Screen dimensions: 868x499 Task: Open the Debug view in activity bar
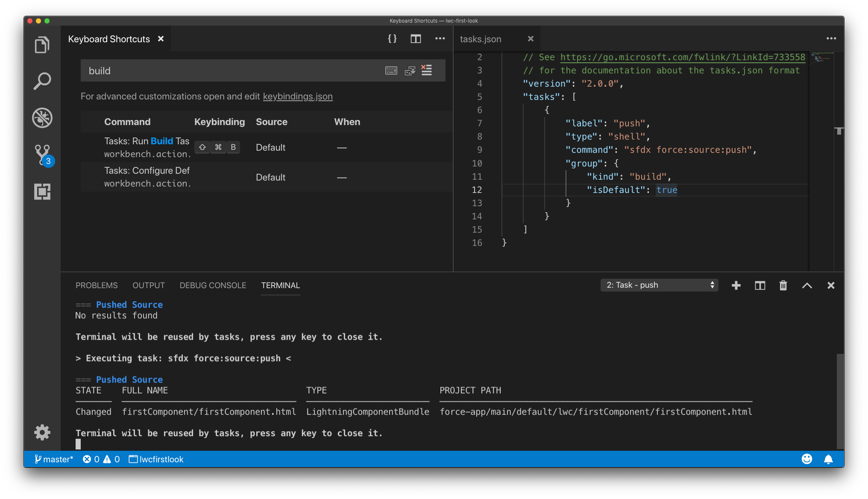point(42,117)
